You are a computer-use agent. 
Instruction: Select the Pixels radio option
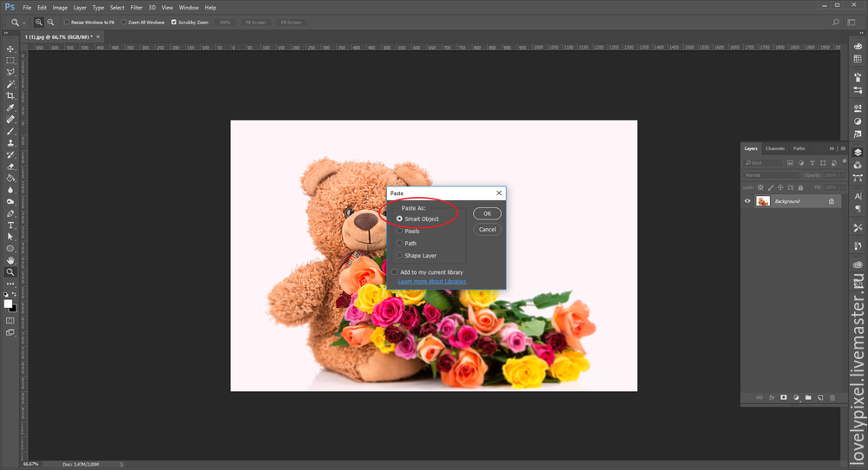pos(399,232)
